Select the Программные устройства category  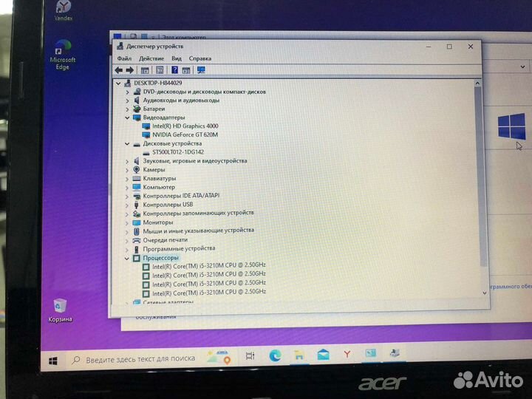(x=179, y=249)
